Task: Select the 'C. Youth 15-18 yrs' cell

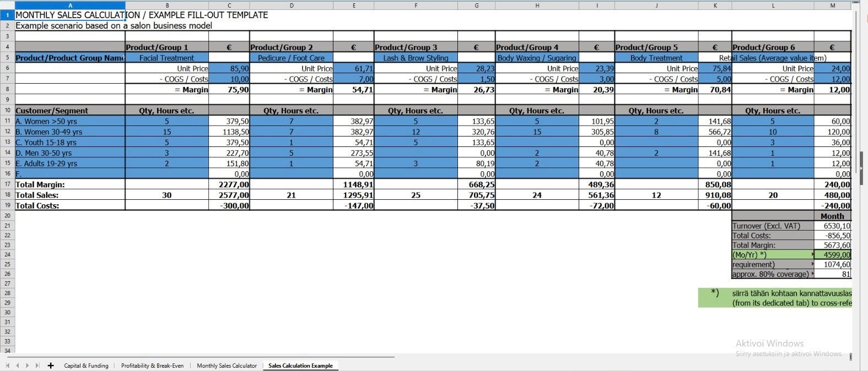Action: tap(70, 142)
